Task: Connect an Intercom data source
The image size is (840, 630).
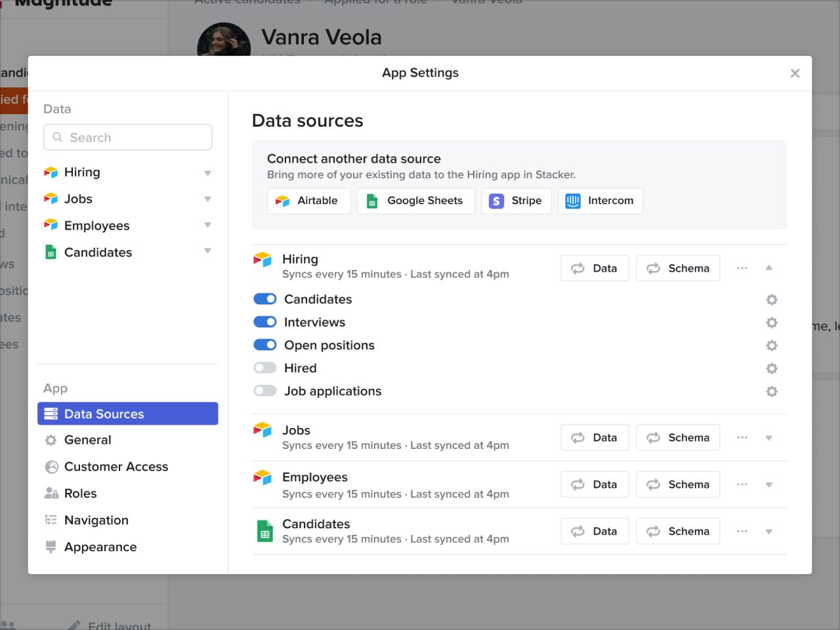Action: pyautogui.click(x=600, y=201)
